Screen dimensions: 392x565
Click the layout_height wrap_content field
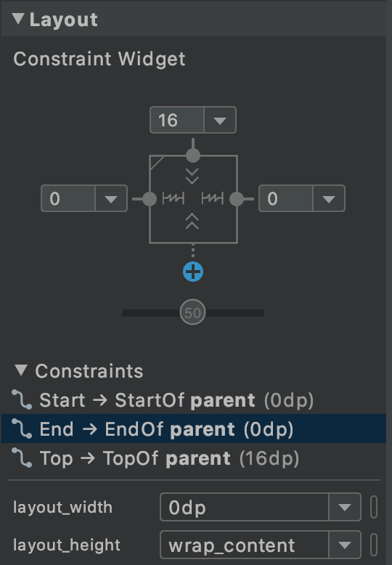[x=261, y=545]
